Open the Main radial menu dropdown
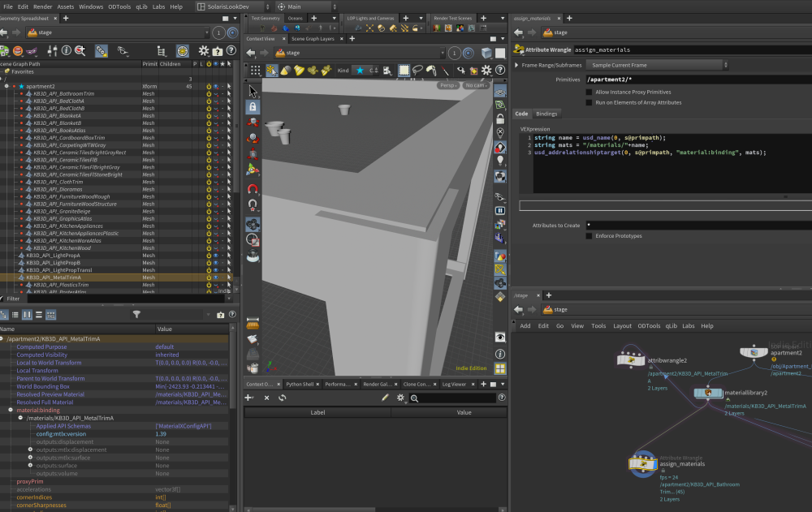 click(307, 6)
